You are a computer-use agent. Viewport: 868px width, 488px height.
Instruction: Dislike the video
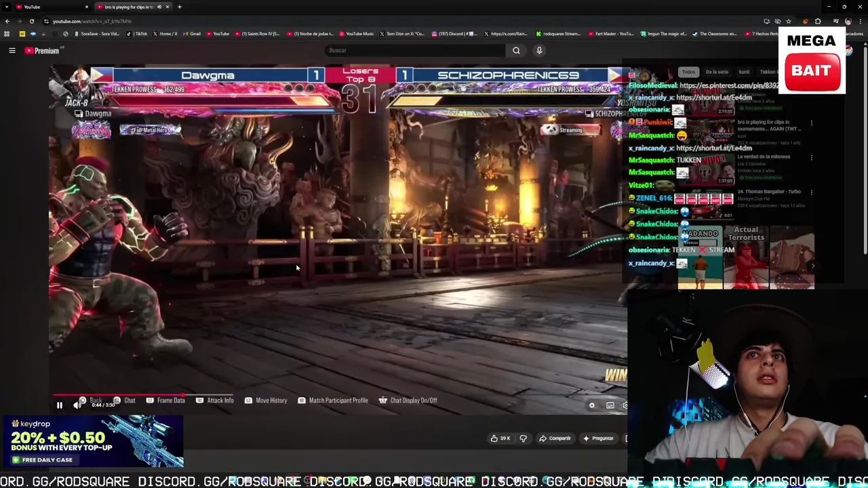click(523, 439)
